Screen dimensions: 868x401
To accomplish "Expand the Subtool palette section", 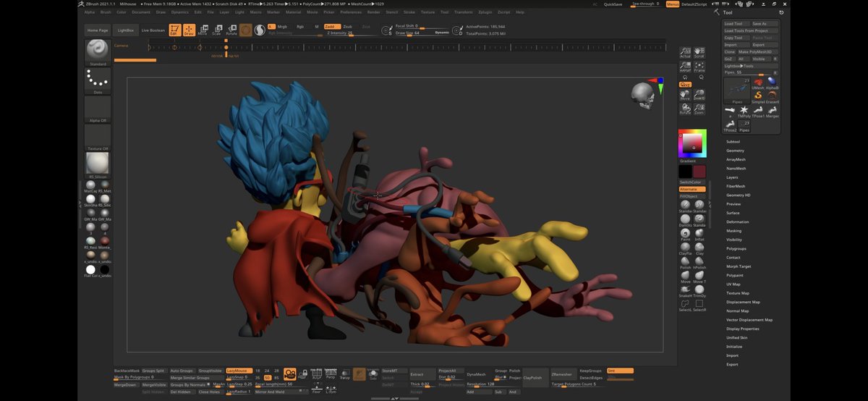I will coord(733,141).
